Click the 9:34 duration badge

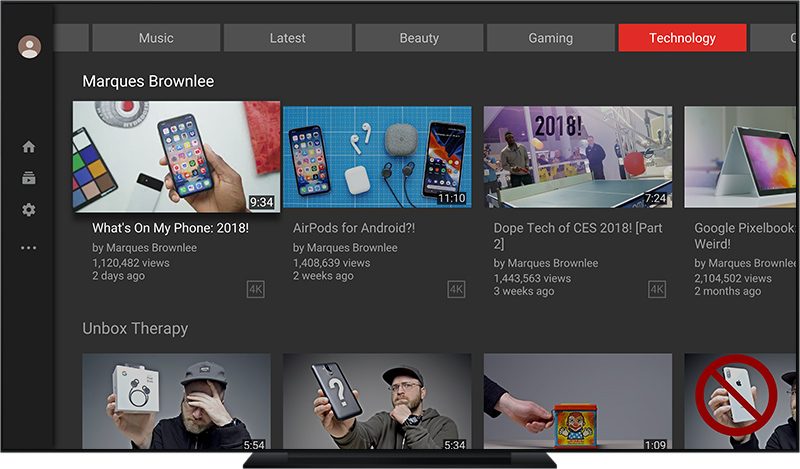[261, 202]
